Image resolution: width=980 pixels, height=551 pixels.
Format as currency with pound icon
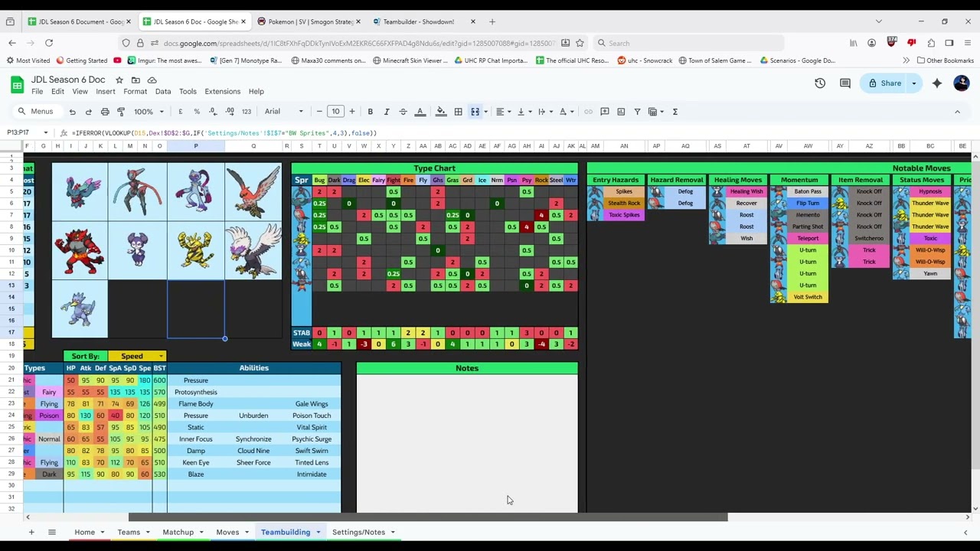pyautogui.click(x=181, y=112)
